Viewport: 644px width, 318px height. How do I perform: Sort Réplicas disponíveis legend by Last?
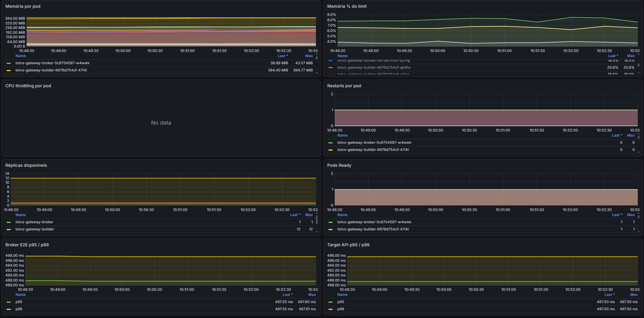tap(295, 215)
